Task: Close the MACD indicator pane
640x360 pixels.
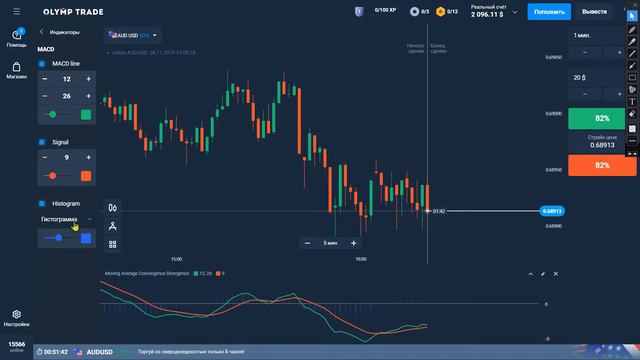Action: tap(556, 274)
